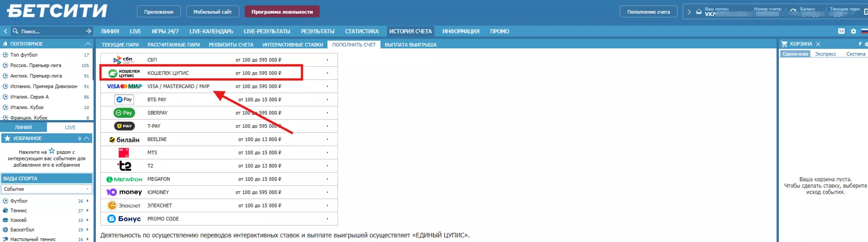Image resolution: width=868 pixels, height=242 pixels.
Task: Expand Теннис with its arrow
Action: [x=87, y=210]
